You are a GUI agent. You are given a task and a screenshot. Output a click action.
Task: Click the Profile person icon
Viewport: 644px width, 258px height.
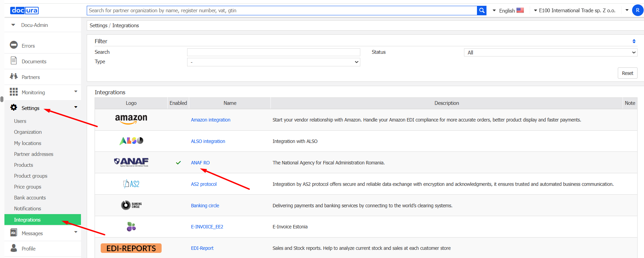(14, 248)
